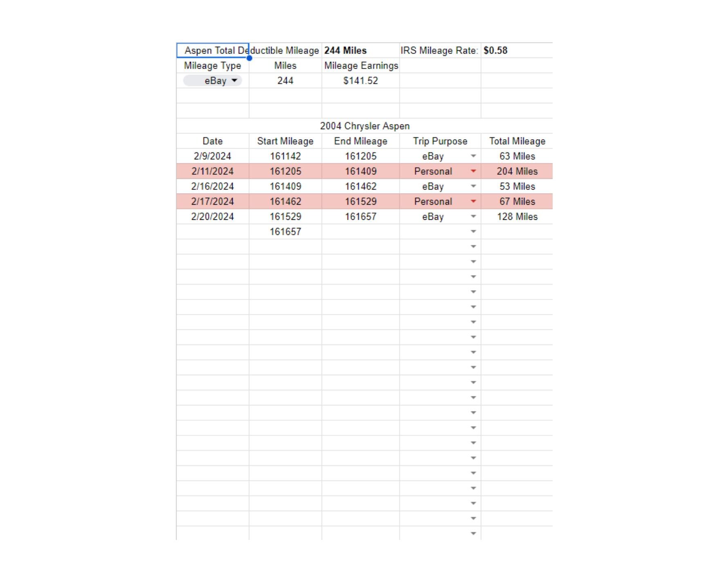Viewport: 728px width, 582px height.
Task: Select the 2/9/2024 date cell
Action: click(x=213, y=156)
